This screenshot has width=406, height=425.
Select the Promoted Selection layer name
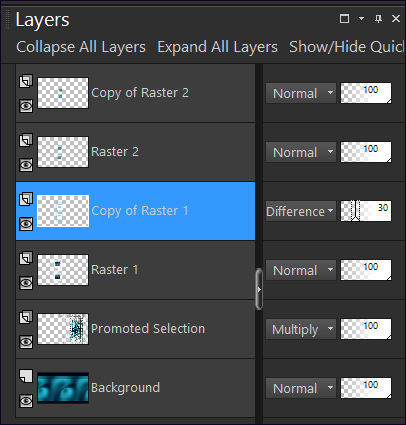pos(148,329)
